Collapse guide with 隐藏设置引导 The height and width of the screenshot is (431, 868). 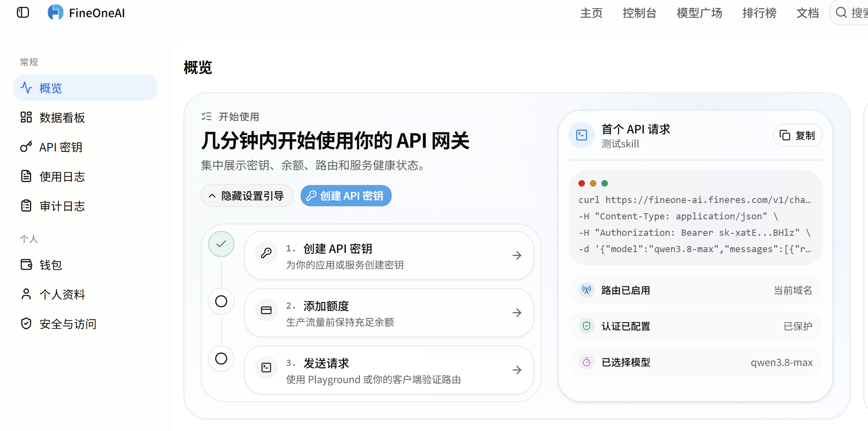pos(247,196)
